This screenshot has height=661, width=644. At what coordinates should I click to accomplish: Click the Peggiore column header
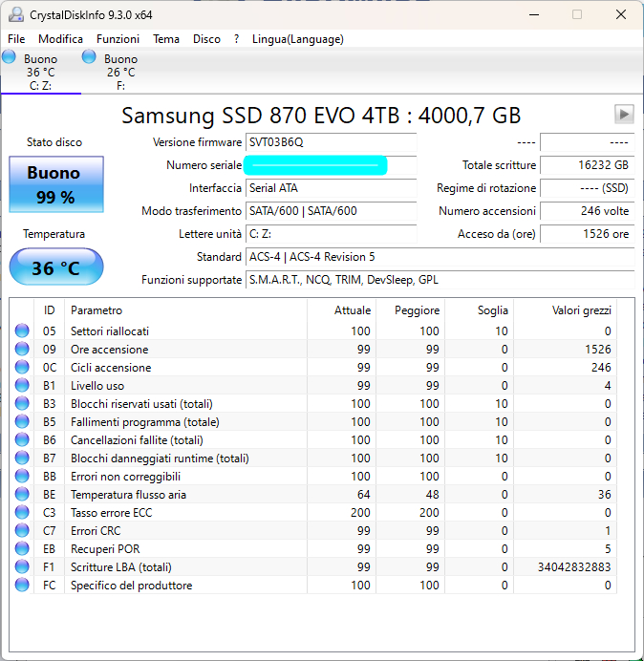click(x=410, y=310)
